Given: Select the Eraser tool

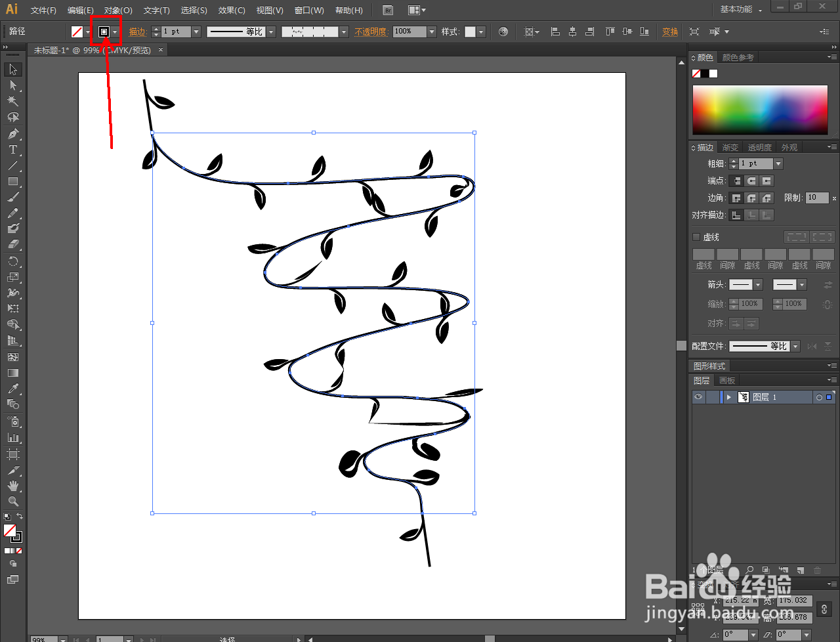Looking at the screenshot, I should (x=13, y=244).
